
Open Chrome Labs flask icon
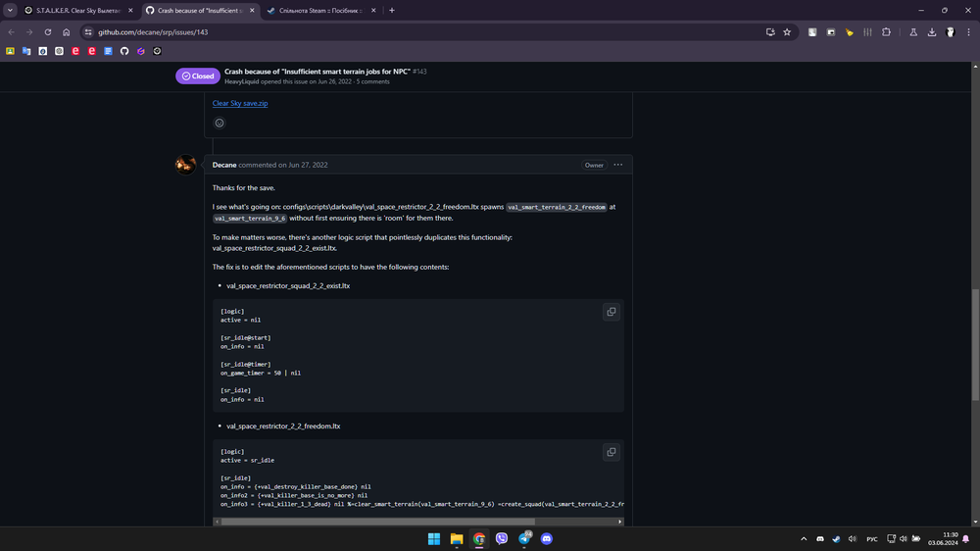point(913,32)
